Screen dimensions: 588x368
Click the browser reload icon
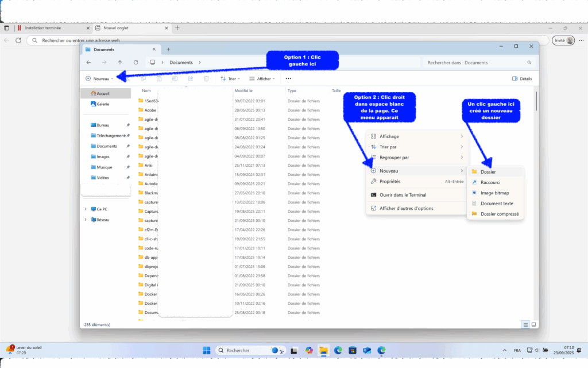(x=18, y=41)
